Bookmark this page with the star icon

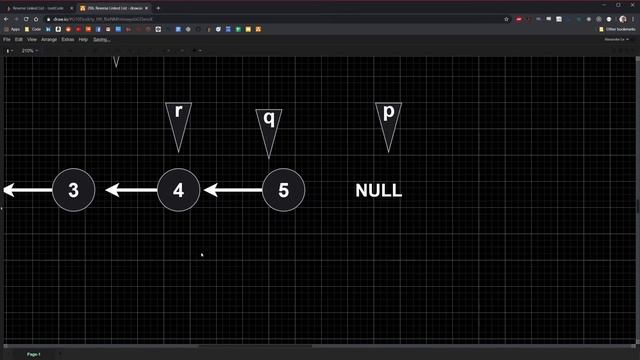506,19
